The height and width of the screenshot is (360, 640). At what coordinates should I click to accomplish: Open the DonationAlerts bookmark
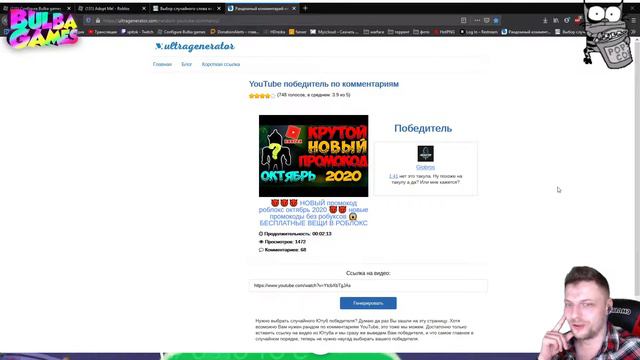(x=235, y=32)
